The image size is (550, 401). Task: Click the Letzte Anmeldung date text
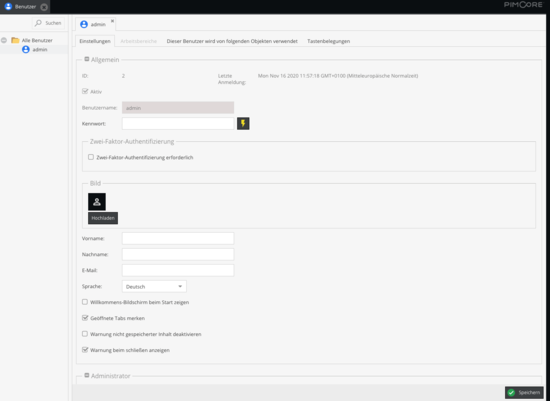pyautogui.click(x=338, y=76)
